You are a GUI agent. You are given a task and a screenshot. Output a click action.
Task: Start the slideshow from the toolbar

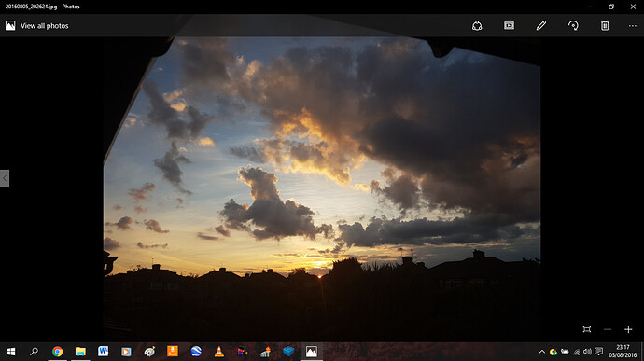[x=509, y=25]
